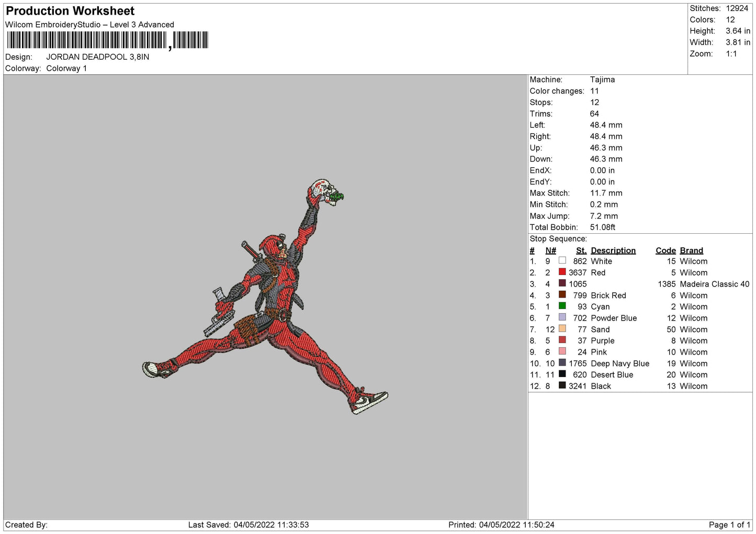Click the Zoom value '1:1'
Image resolution: width=756 pixels, height=534 pixels.
731,54
